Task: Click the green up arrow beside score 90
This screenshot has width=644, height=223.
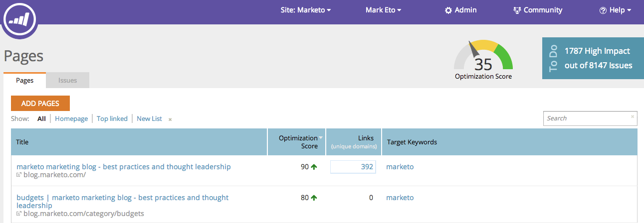Action: tap(314, 167)
